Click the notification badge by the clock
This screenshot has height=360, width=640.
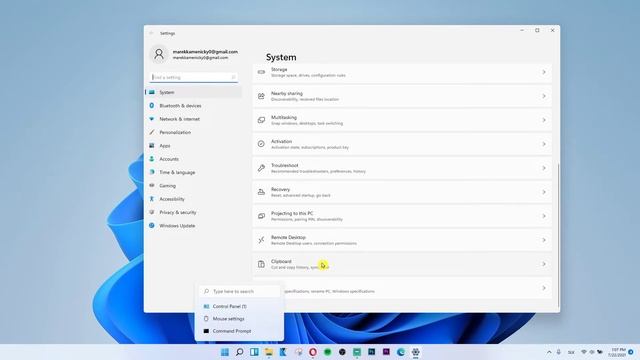[631, 352]
